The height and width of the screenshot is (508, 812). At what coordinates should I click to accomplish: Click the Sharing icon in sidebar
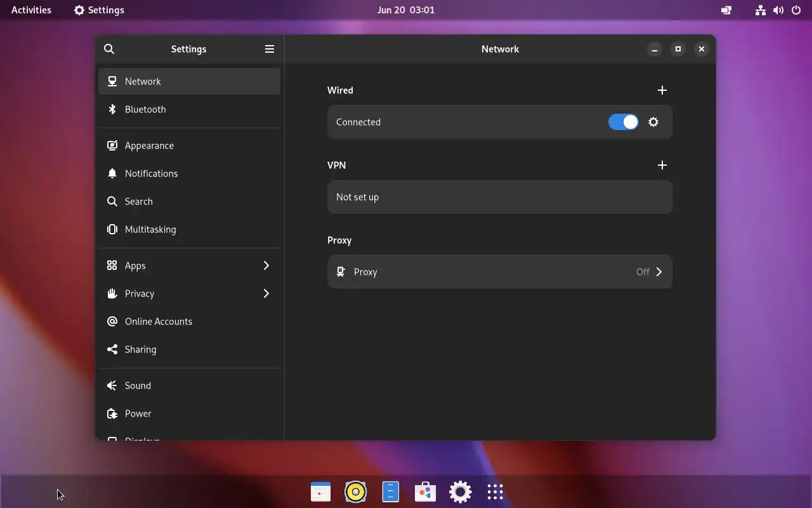112,349
